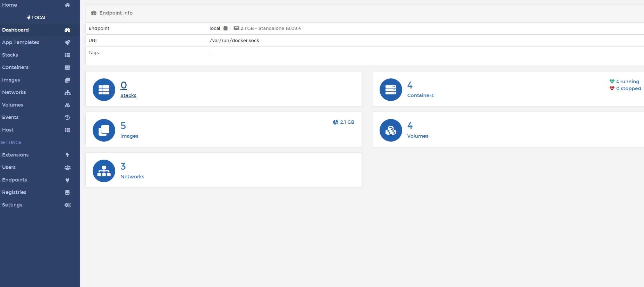
Task: Click the pie chart icon beside 2.1 GB
Action: [x=336, y=122]
